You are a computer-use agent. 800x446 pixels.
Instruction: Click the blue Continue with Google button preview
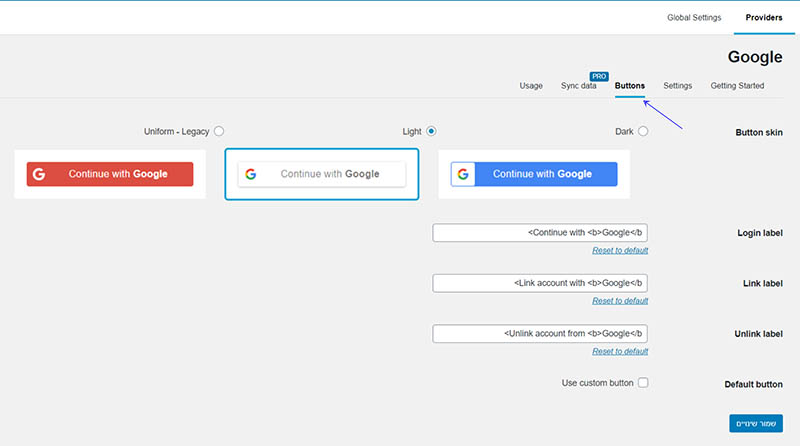[x=534, y=174]
